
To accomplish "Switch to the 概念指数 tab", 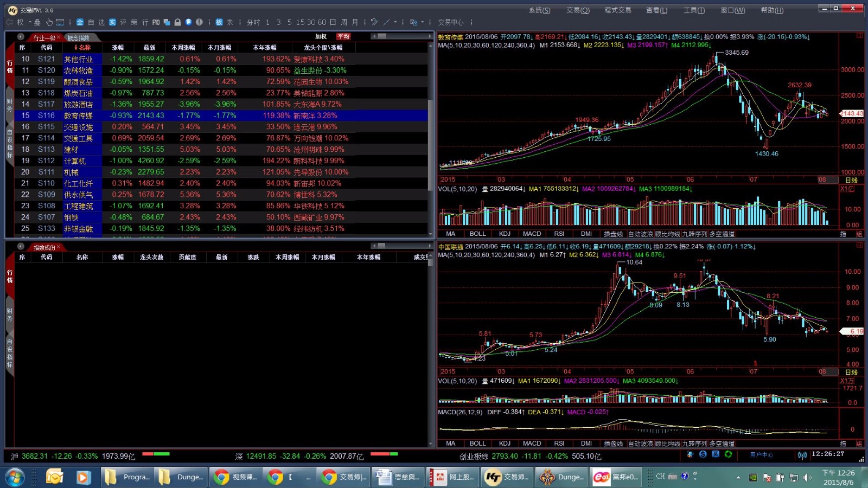I will tap(79, 38).
